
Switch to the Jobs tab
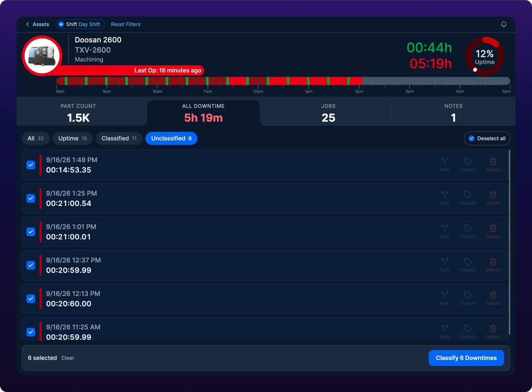tap(328, 113)
